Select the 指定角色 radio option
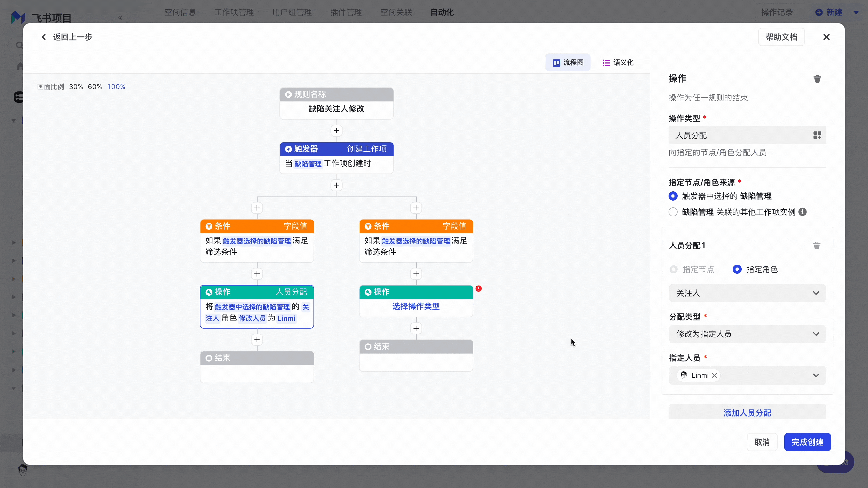The image size is (868, 488). (x=737, y=269)
